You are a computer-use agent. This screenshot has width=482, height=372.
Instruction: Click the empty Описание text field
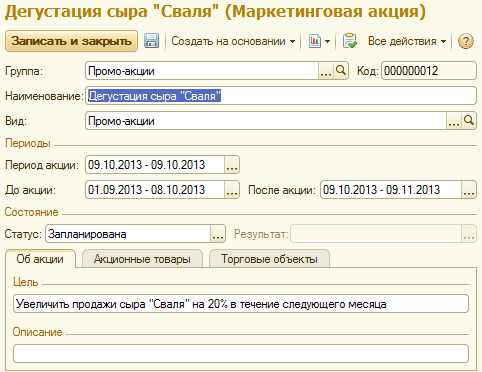tap(241, 354)
